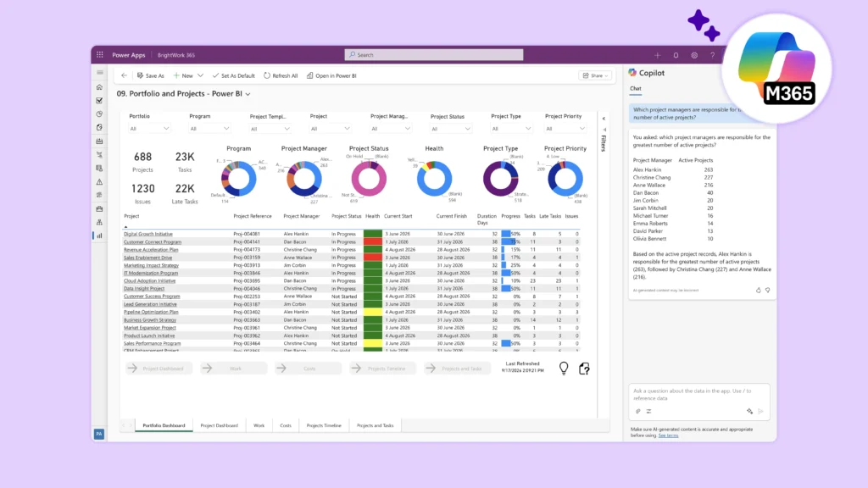
Task: Go back using the back arrow
Action: point(124,75)
